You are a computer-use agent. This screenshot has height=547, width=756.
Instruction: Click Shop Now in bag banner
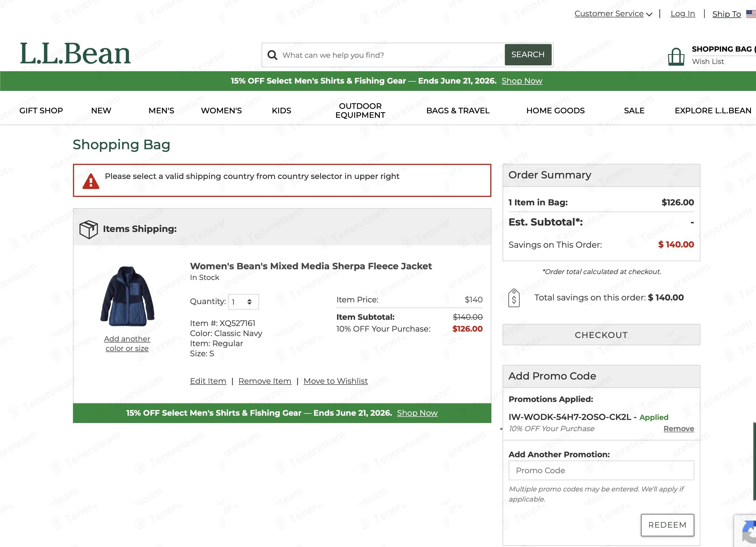417,413
